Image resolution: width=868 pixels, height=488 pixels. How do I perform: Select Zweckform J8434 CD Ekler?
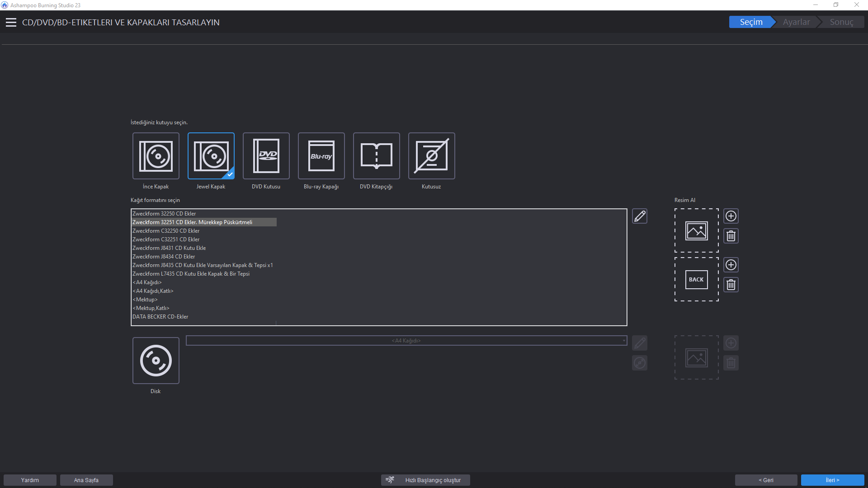coord(204,257)
